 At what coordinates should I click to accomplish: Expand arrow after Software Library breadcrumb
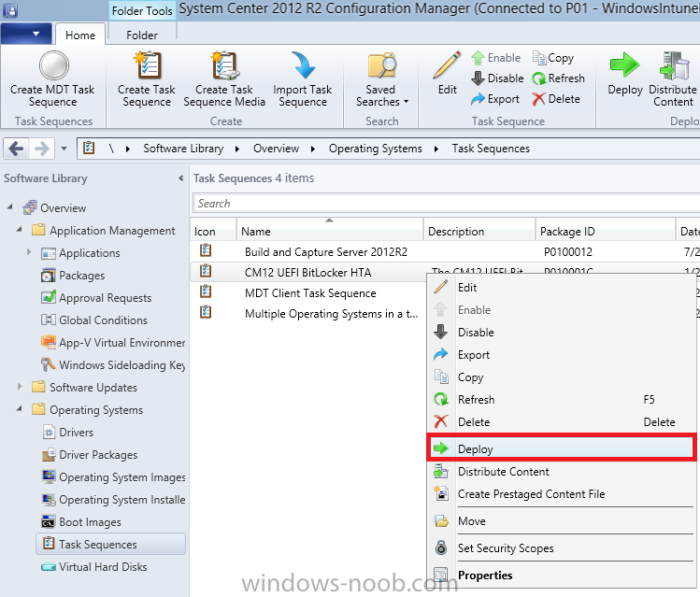237,149
